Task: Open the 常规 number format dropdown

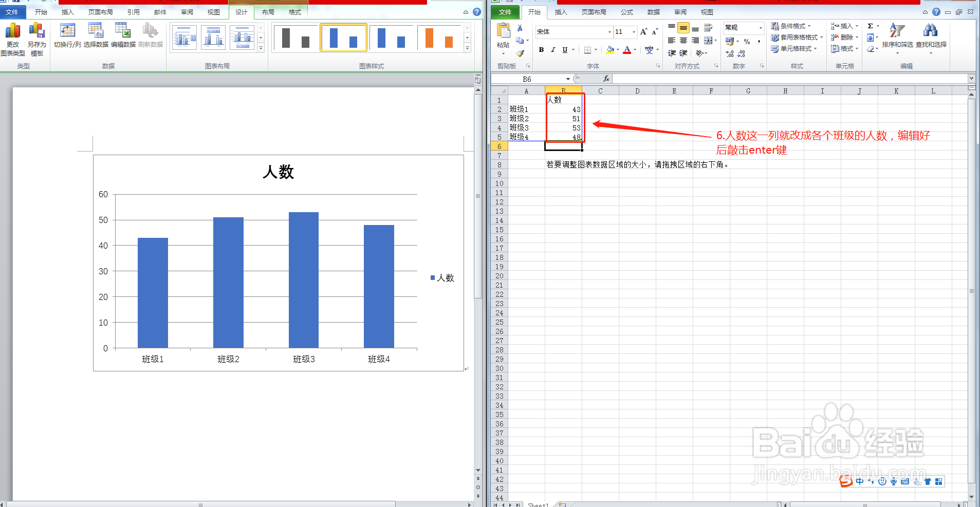Action: (x=761, y=28)
